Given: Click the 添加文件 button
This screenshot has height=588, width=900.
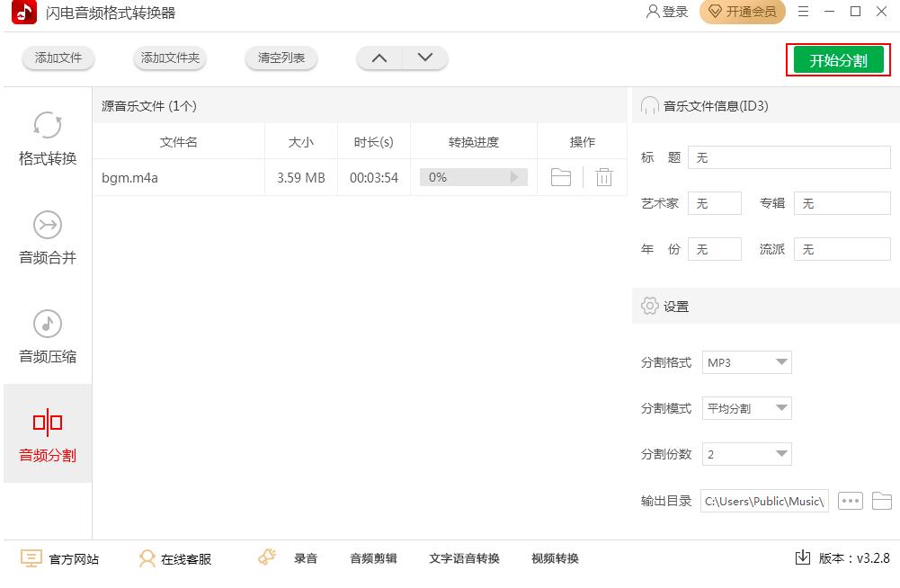Looking at the screenshot, I should point(58,58).
